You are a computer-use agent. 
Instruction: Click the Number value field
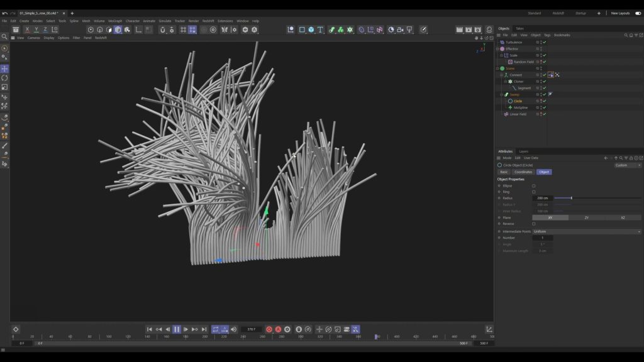[543, 238]
